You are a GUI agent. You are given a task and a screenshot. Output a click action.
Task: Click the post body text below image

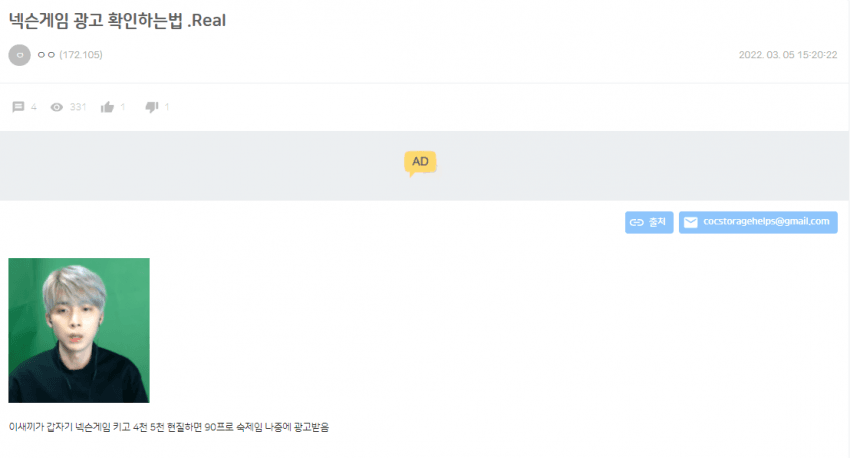coord(169,427)
